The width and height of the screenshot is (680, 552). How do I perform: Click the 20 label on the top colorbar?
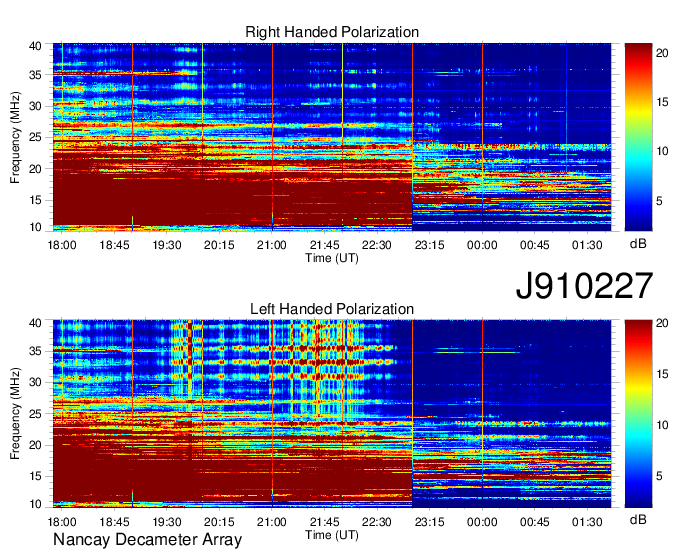pyautogui.click(x=662, y=53)
